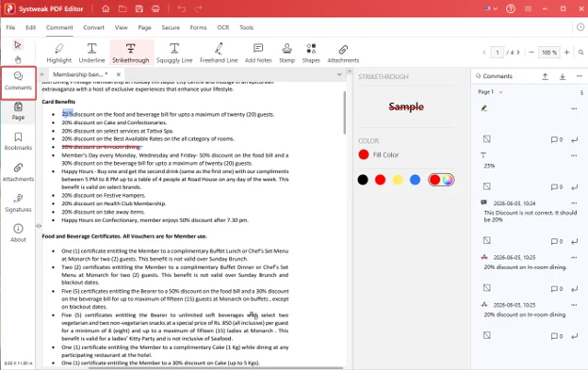Open the OCR tab
This screenshot has height=370, width=588.
point(222,27)
